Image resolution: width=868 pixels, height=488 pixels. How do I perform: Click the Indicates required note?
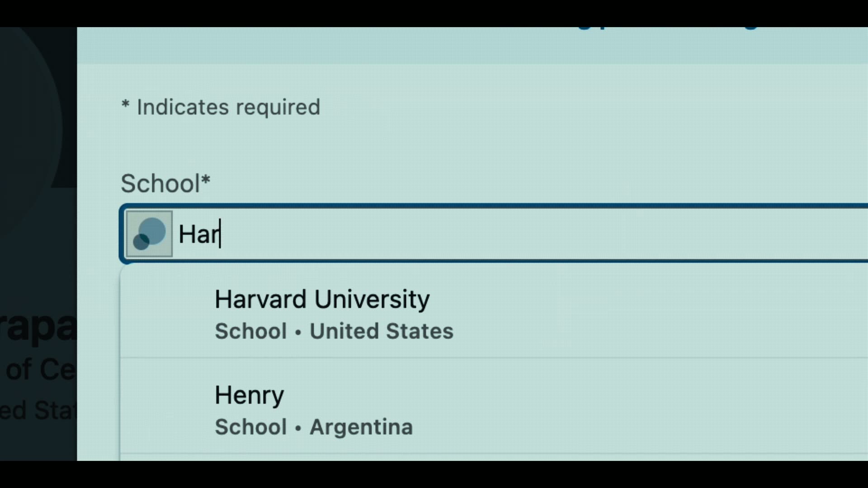pyautogui.click(x=228, y=108)
